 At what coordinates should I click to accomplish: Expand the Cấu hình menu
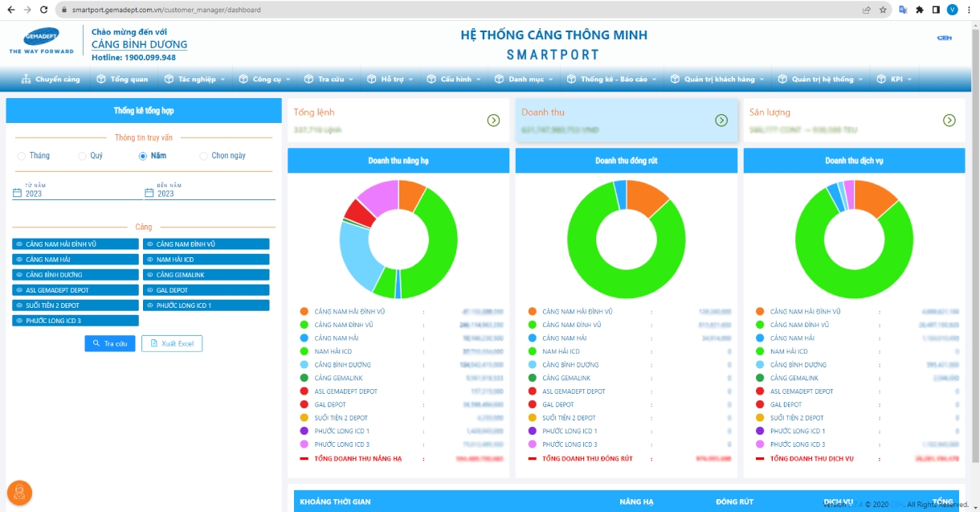[454, 79]
